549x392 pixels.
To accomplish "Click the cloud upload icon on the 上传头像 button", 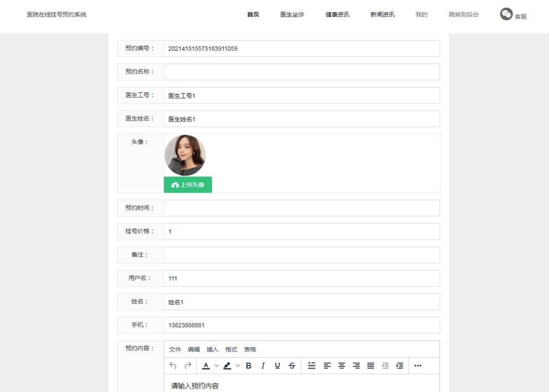I will [175, 185].
